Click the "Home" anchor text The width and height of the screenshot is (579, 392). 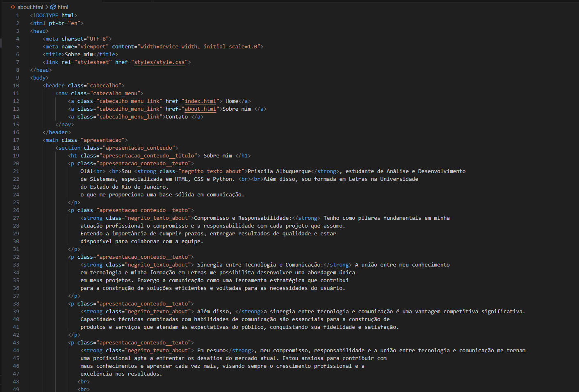(232, 101)
